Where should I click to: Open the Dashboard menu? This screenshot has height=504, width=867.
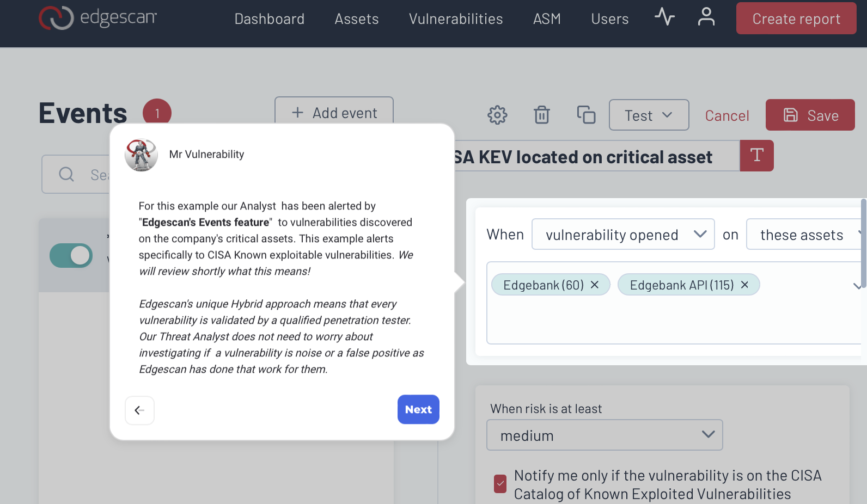[x=270, y=19]
